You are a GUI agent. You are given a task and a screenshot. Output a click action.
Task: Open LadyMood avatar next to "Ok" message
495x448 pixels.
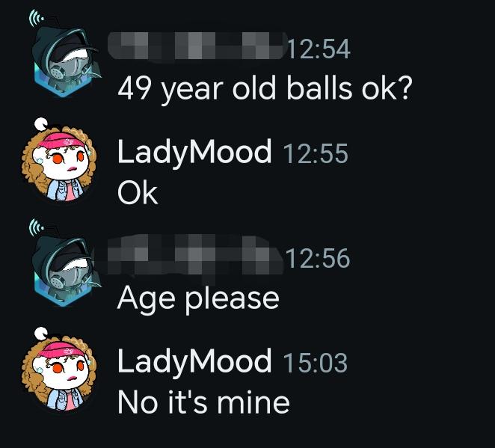[x=59, y=164]
